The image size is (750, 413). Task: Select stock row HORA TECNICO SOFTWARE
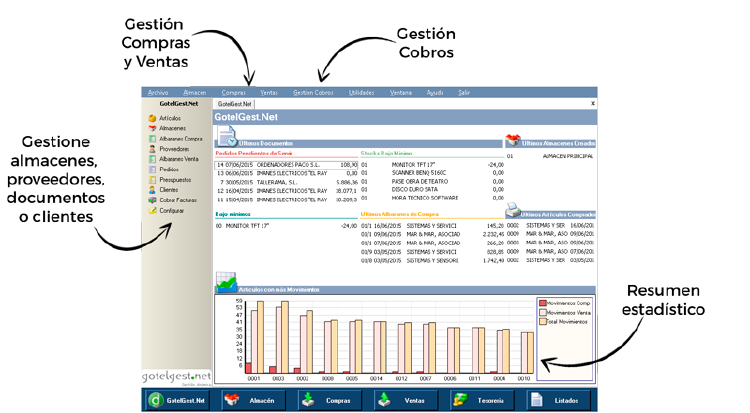point(432,198)
